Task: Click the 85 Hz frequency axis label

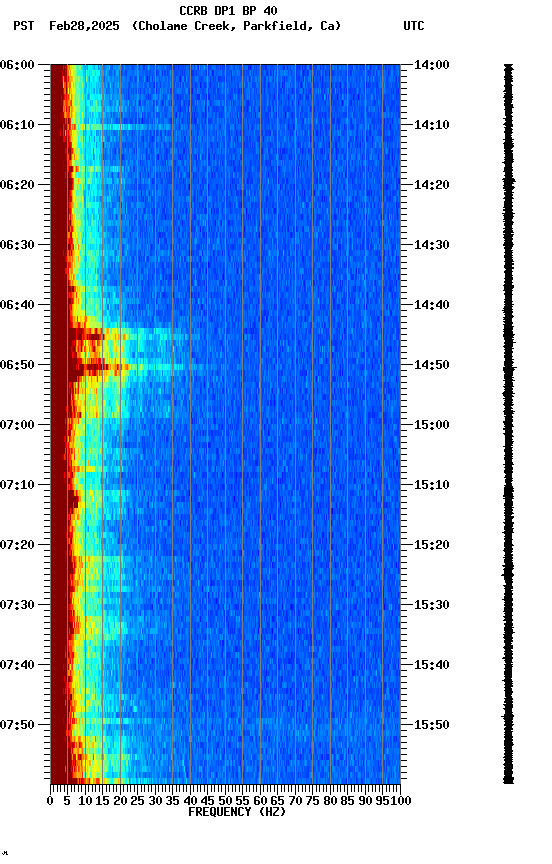Action: pos(348,801)
